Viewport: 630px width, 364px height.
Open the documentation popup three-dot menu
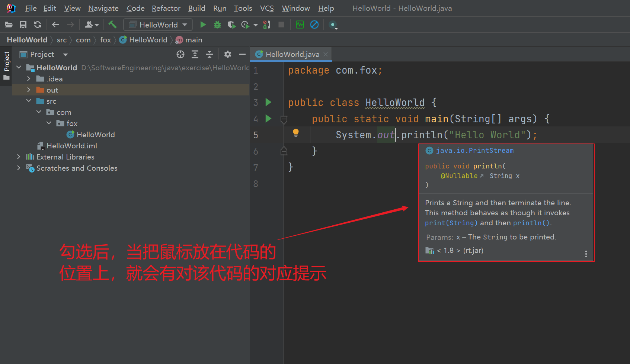click(x=586, y=254)
